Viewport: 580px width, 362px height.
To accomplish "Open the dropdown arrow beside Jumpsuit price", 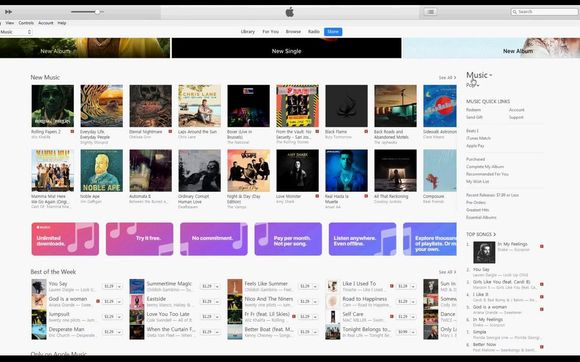I will pos(119,317).
